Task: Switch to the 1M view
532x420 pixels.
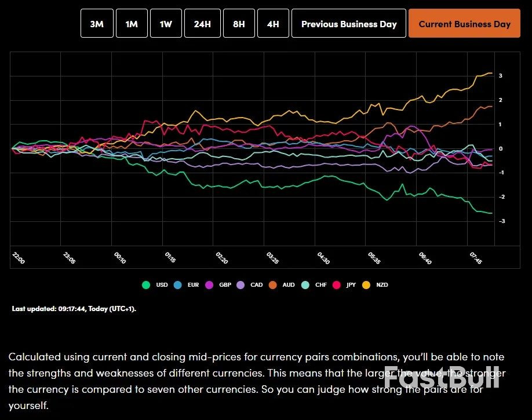Action: (132, 23)
